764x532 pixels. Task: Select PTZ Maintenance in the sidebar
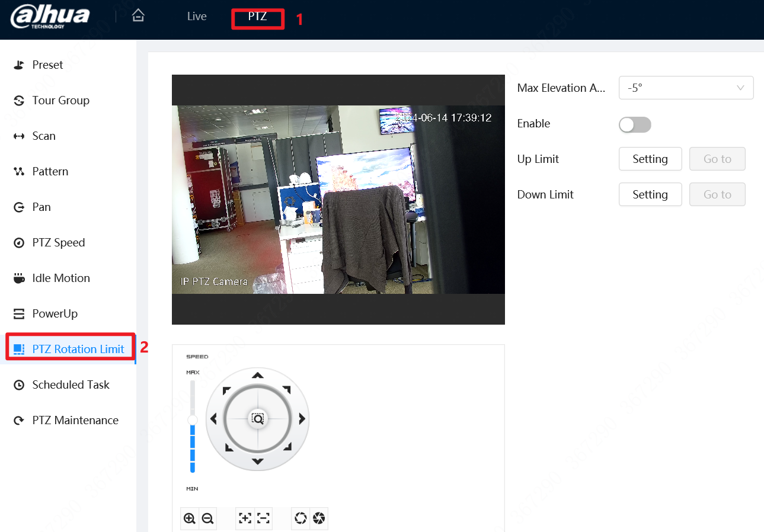point(75,420)
